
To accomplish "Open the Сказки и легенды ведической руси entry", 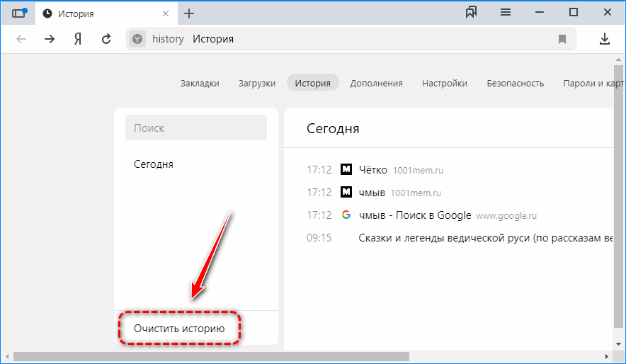I will 485,238.
